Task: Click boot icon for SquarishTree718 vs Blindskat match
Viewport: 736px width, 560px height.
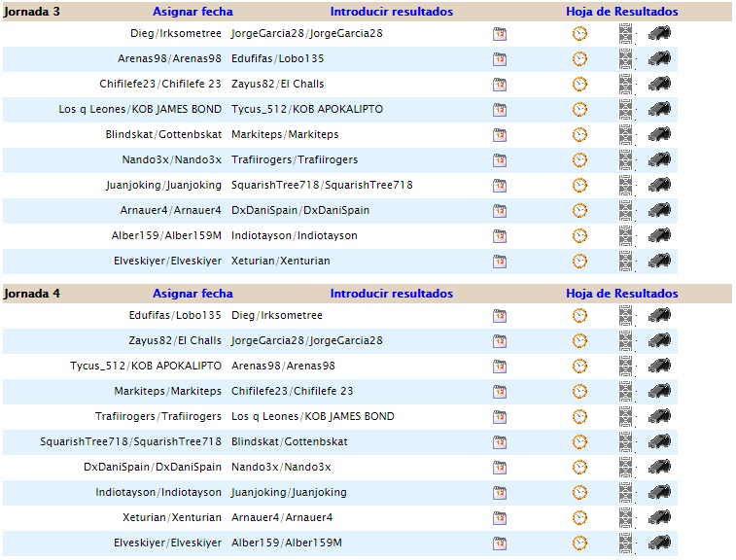Action: point(659,441)
